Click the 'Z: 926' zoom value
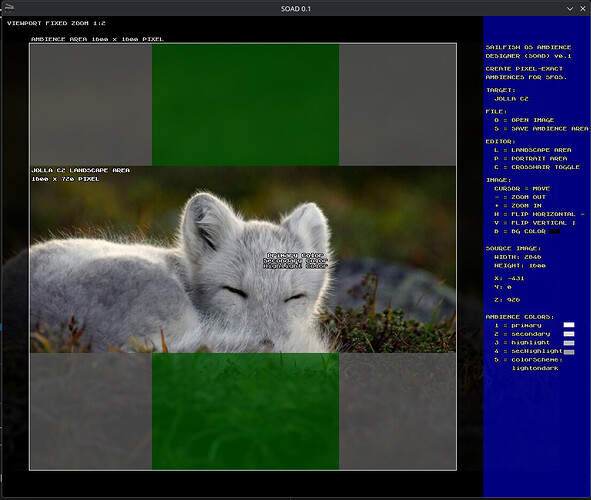 click(x=507, y=300)
